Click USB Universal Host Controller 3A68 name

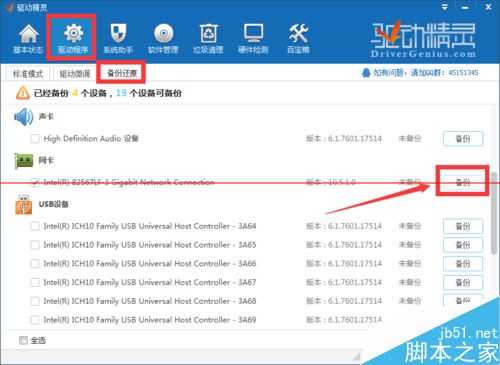pos(150,301)
